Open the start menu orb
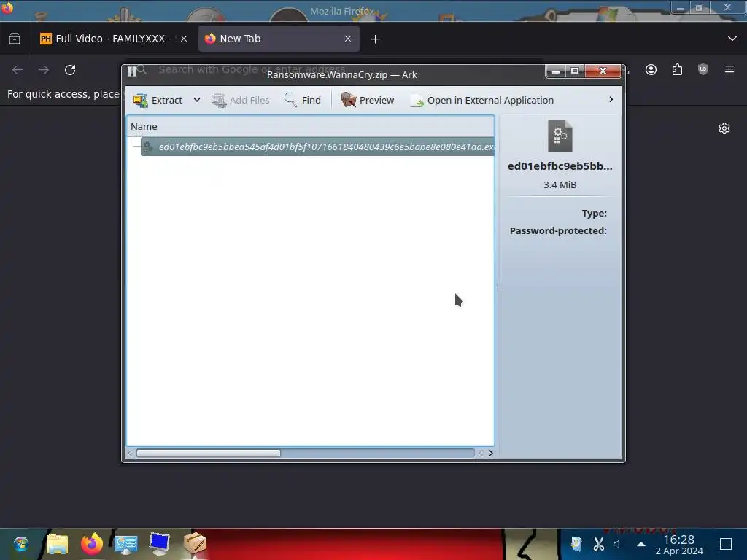Image resolution: width=747 pixels, height=560 pixels. pos(21,544)
